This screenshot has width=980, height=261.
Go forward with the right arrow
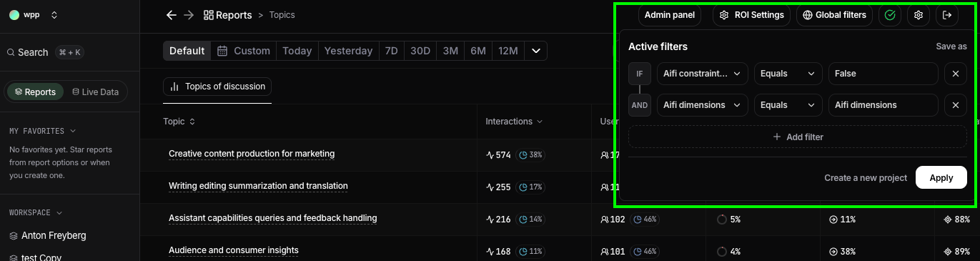tap(189, 14)
